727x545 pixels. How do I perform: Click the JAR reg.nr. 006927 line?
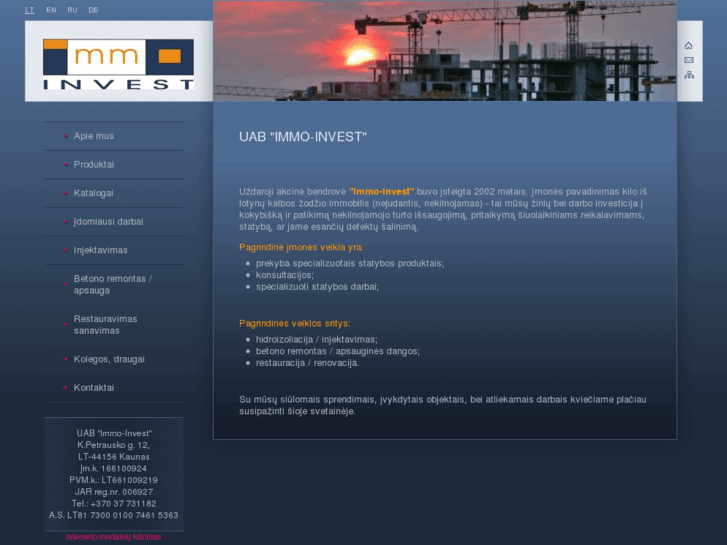pos(114,492)
